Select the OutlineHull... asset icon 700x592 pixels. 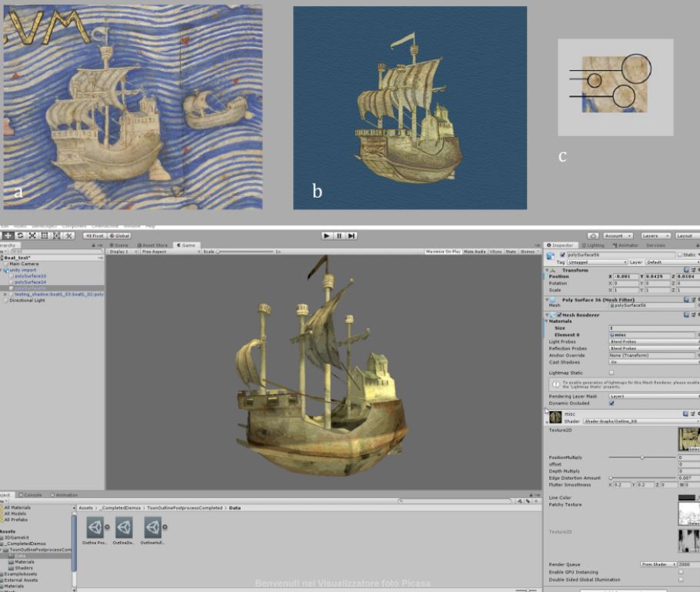152,527
